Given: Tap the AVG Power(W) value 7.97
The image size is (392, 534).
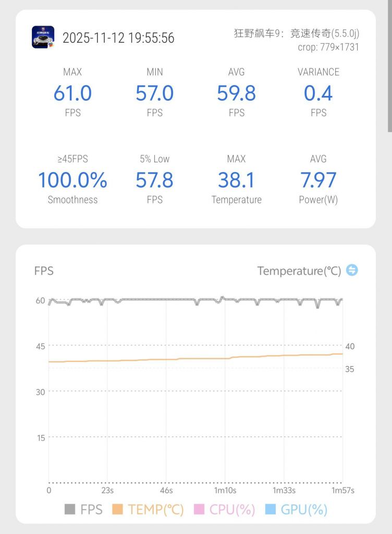Looking at the screenshot, I should 318,180.
